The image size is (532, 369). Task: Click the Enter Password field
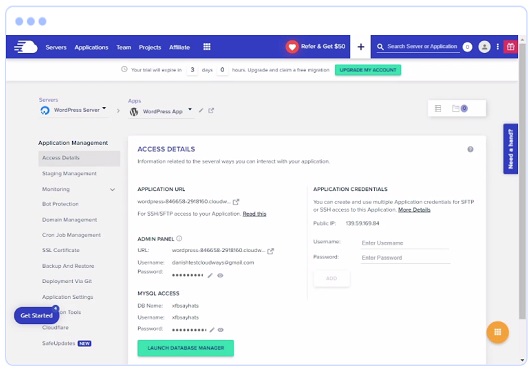(x=405, y=258)
